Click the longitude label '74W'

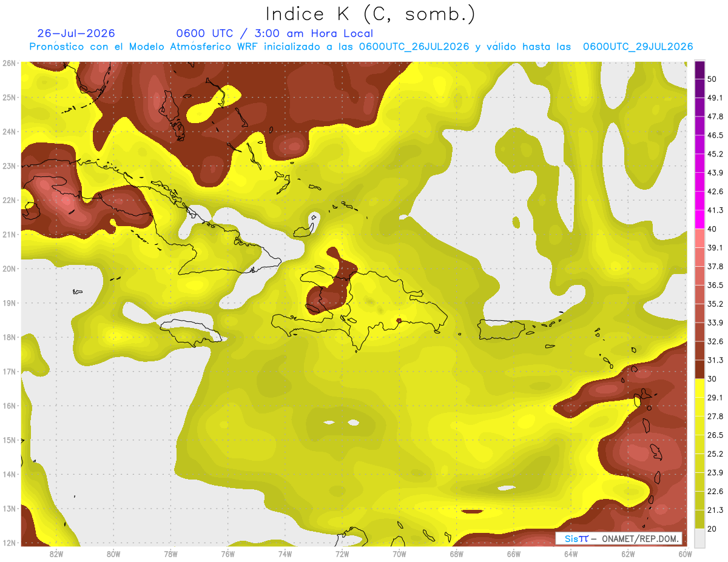click(x=285, y=554)
